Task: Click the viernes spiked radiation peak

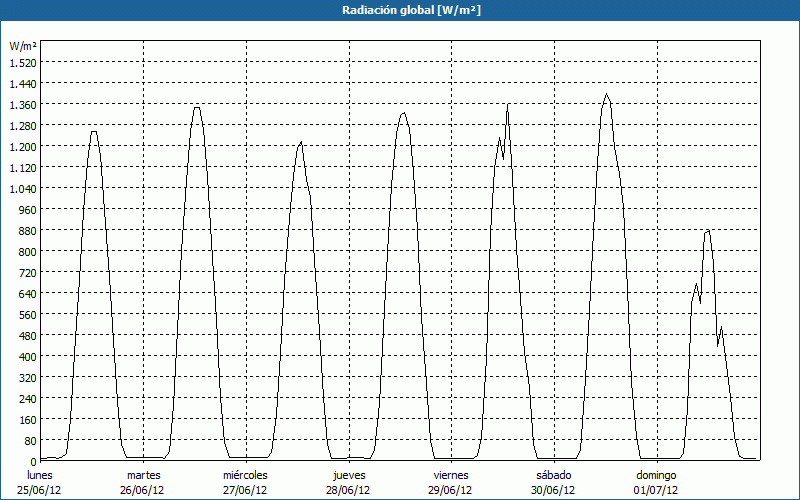Action: [508, 105]
